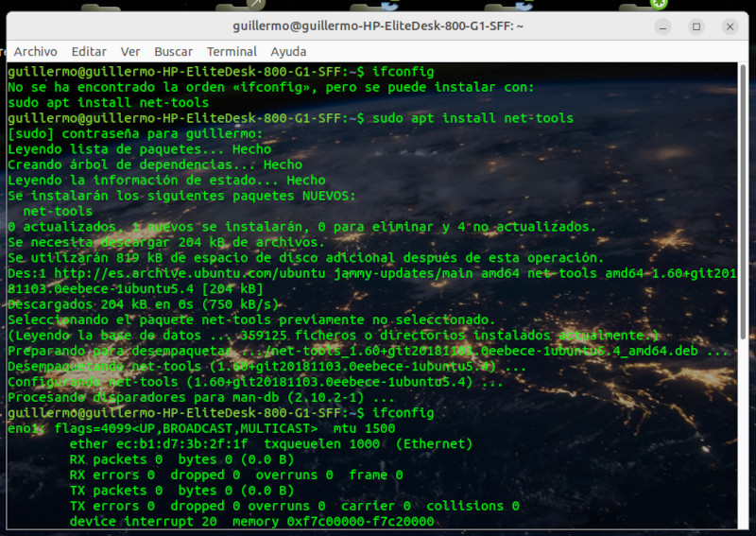Click the terminal vertical scrollbar thumb

coord(743,201)
